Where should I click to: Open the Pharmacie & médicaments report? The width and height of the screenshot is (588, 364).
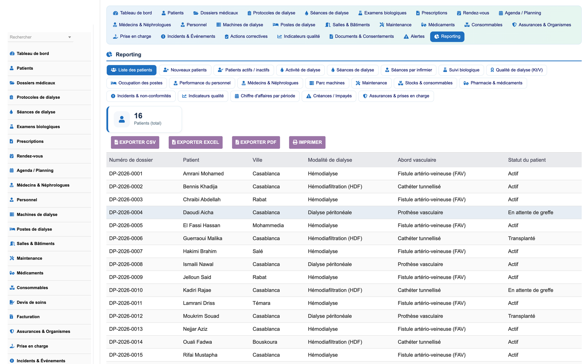[493, 83]
